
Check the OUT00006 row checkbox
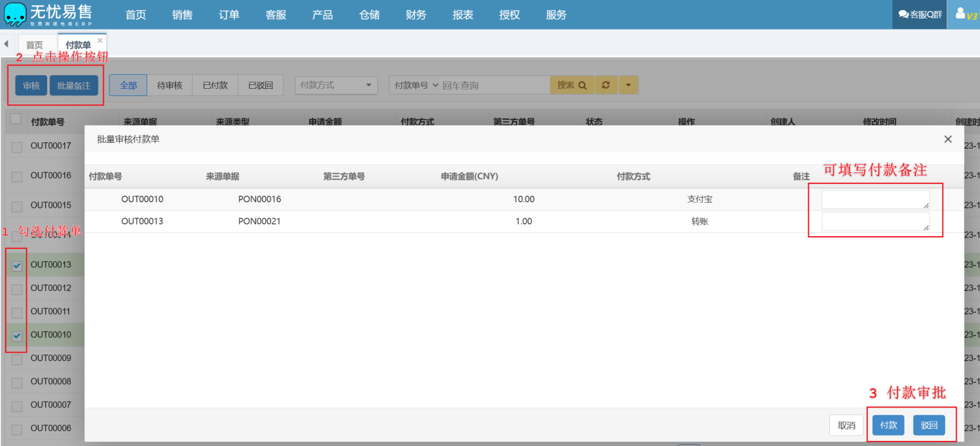[17, 429]
